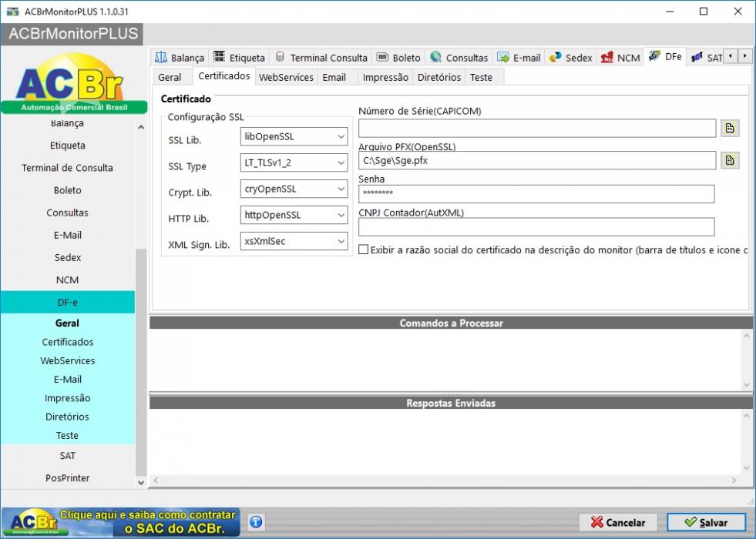Select Geral under DF-e in sidebar
The image size is (756, 539).
[x=68, y=323]
